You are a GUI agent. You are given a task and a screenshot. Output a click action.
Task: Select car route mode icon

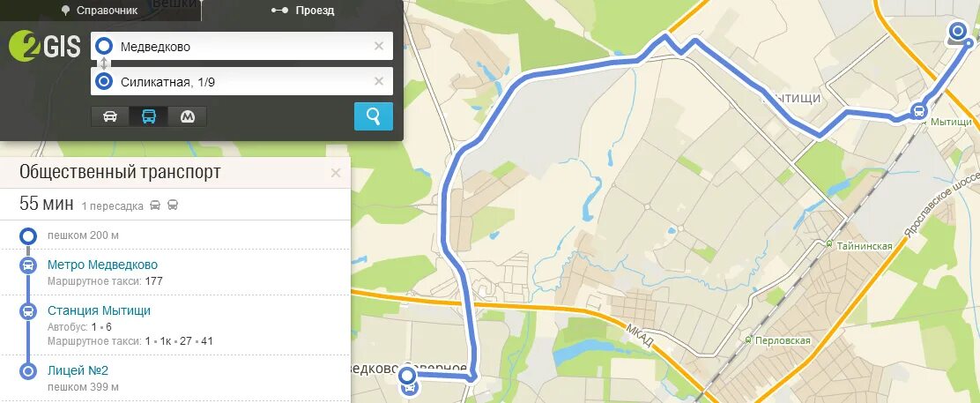pyautogui.click(x=110, y=116)
